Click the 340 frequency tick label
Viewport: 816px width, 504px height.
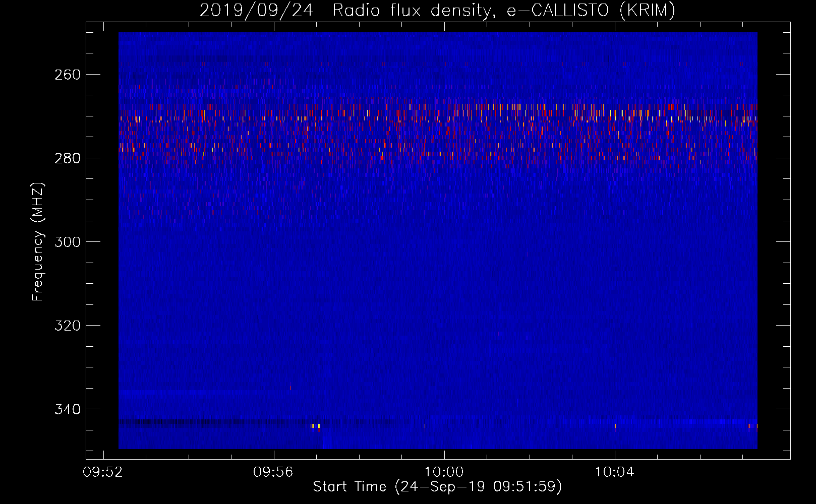click(68, 409)
